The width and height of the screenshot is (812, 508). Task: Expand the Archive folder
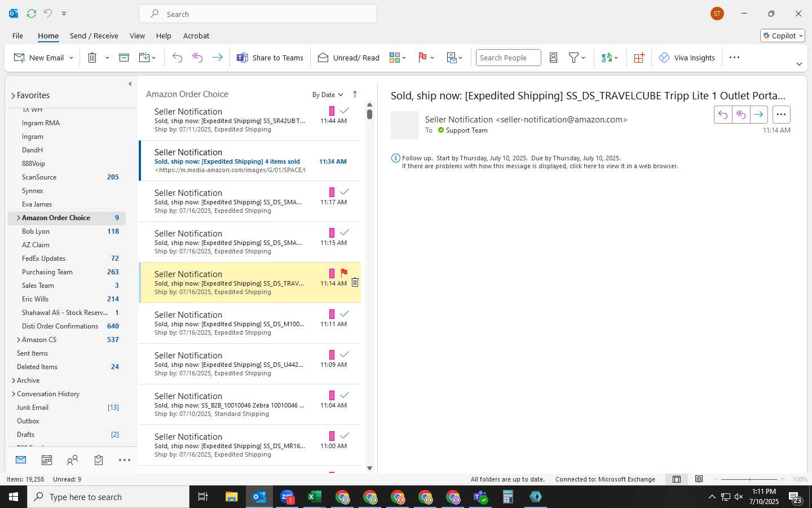click(13, 380)
